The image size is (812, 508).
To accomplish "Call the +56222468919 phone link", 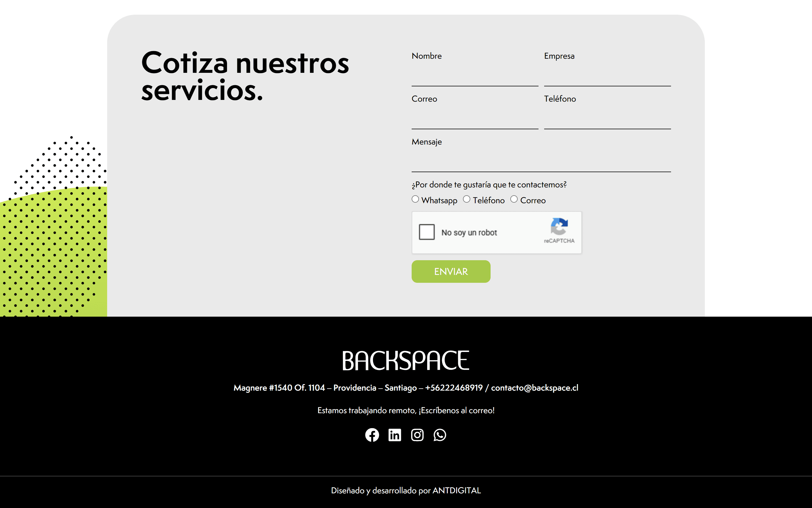I will (x=454, y=388).
